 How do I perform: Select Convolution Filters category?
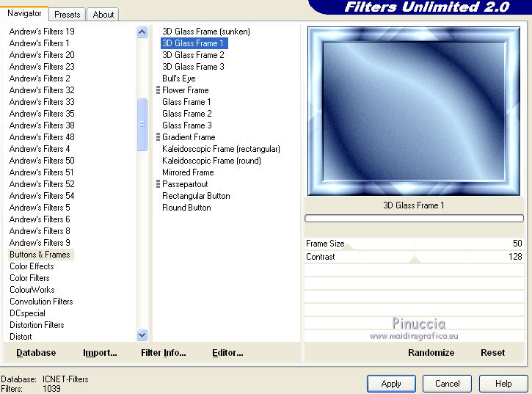[41, 302]
